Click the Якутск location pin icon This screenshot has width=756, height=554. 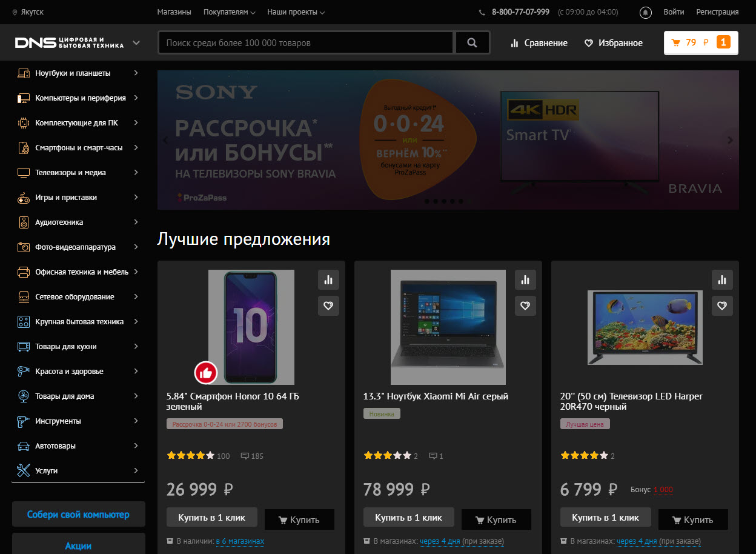15,12
